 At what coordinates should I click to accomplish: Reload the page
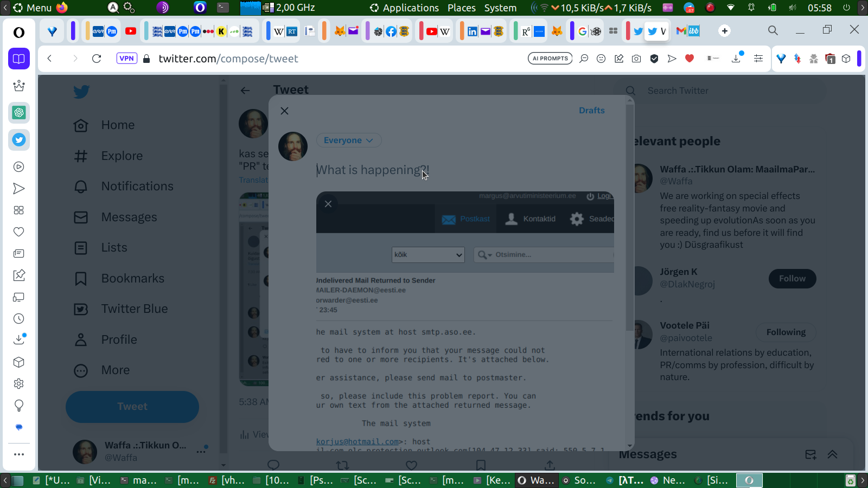click(97, 59)
